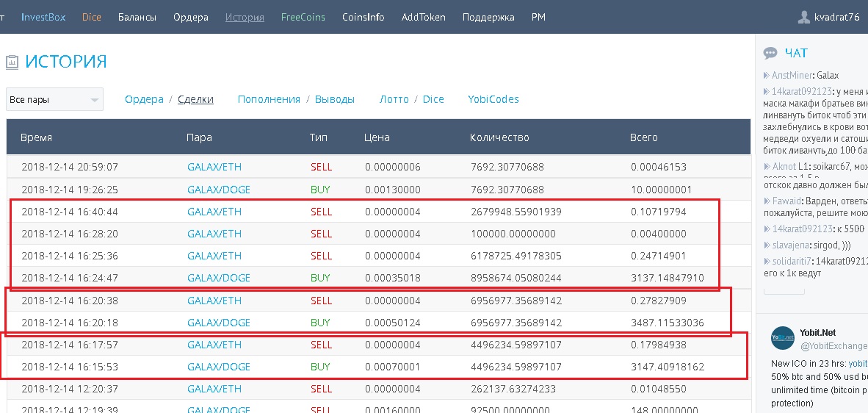The image size is (868, 413).
Task: Open GALAX/ETH pair in 20:59:07 row
Action: [214, 168]
